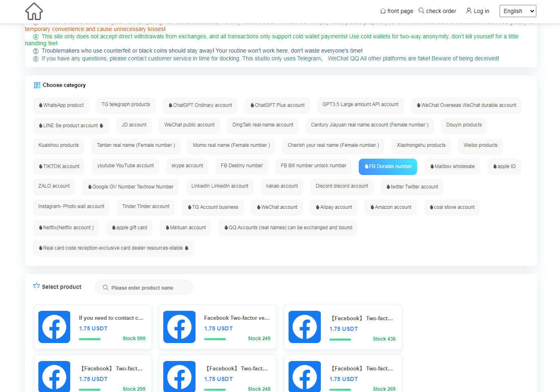Click the user icon beside Log in

469,11
